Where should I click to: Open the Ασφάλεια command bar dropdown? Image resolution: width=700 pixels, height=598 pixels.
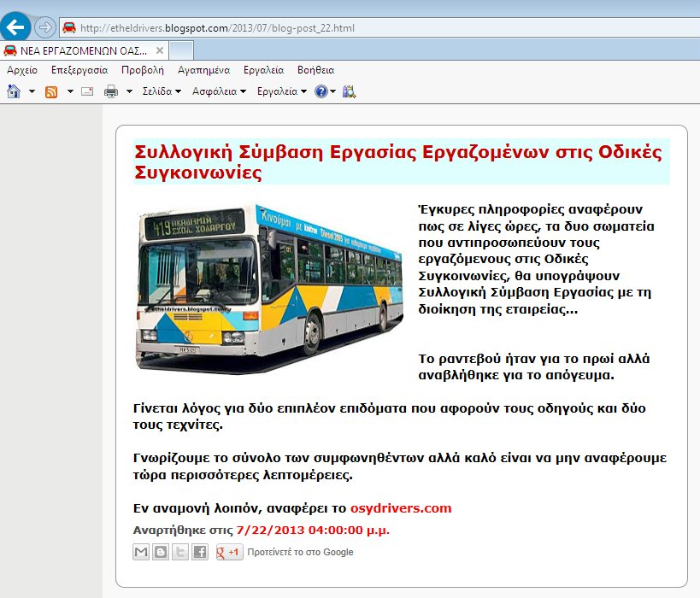(219, 91)
